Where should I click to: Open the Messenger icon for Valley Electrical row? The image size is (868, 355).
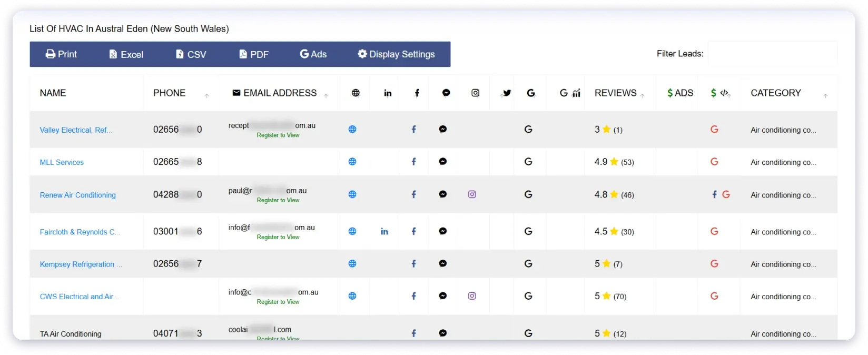pos(443,129)
